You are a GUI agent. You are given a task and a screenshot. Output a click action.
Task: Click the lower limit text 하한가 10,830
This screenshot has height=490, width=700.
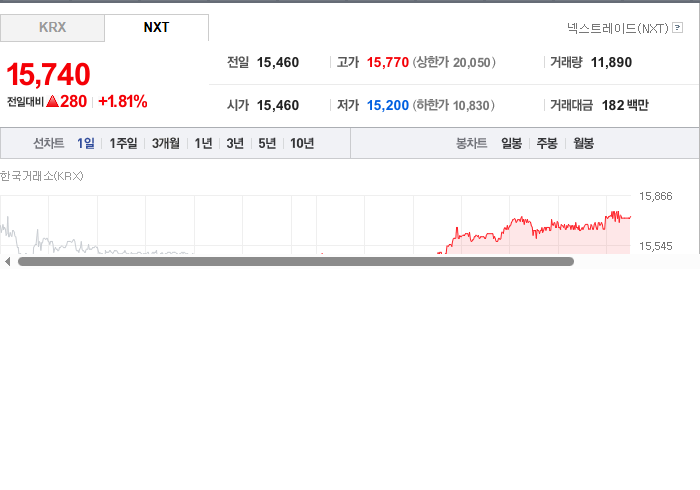click(454, 105)
